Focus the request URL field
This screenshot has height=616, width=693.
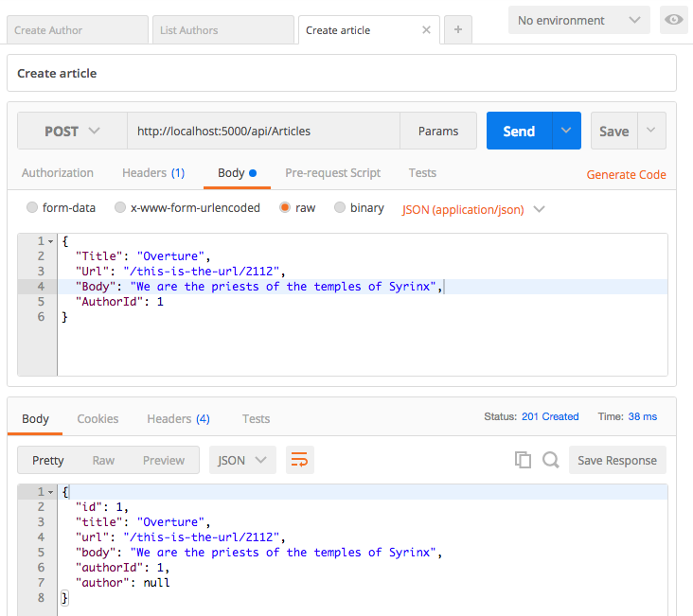point(263,131)
